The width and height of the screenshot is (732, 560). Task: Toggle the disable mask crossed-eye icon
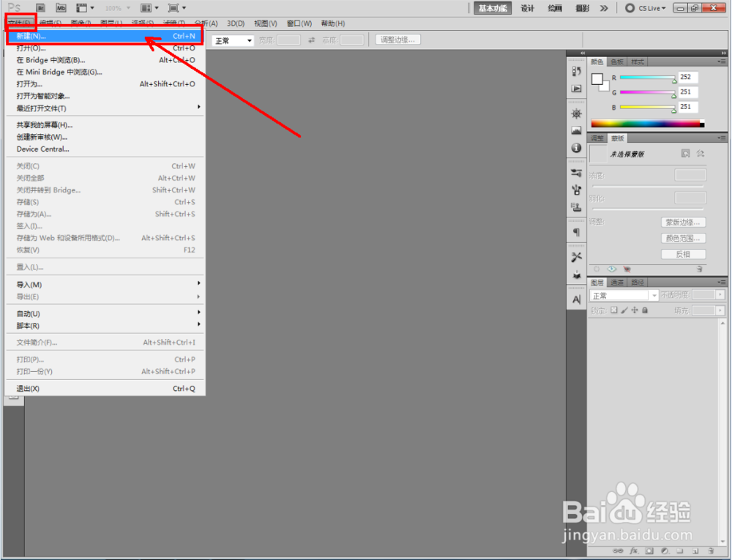(x=627, y=269)
